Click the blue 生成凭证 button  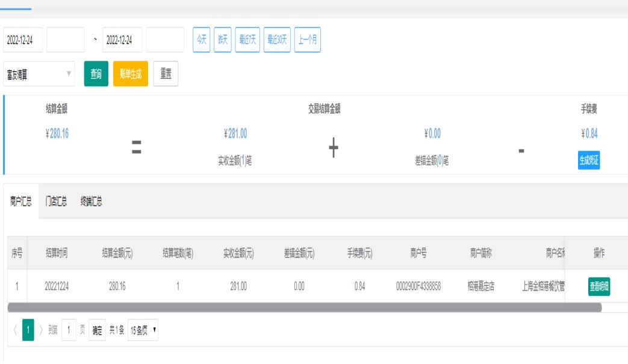[x=589, y=160]
